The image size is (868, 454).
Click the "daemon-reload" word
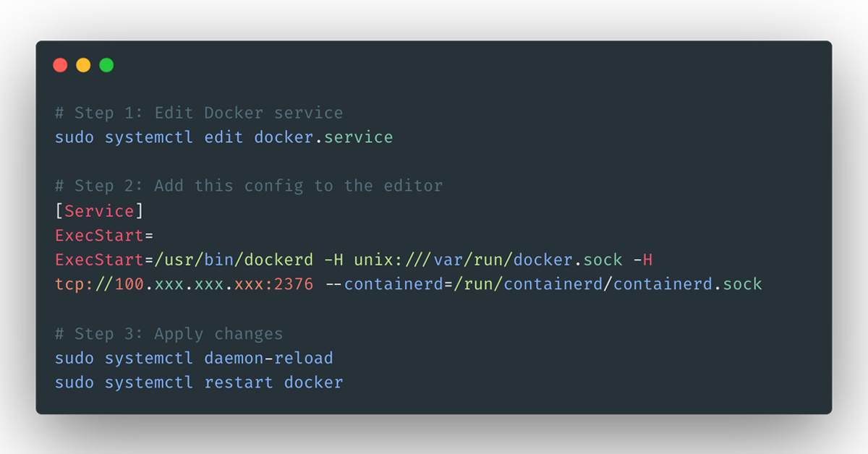[268, 359]
